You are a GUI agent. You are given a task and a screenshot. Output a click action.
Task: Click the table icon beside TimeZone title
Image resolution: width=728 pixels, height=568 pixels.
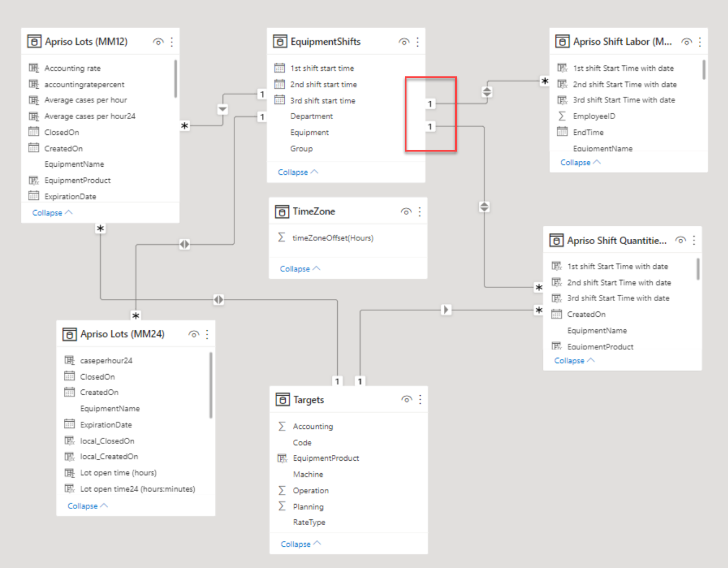(x=282, y=212)
